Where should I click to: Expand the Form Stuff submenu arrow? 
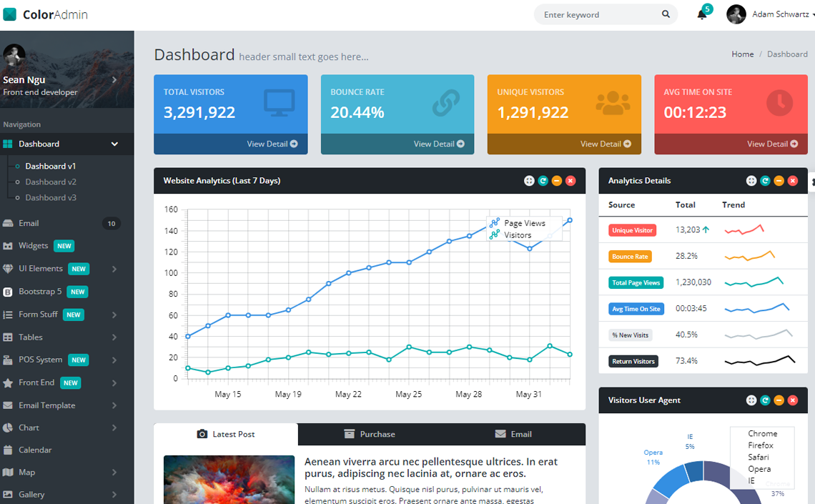point(114,315)
